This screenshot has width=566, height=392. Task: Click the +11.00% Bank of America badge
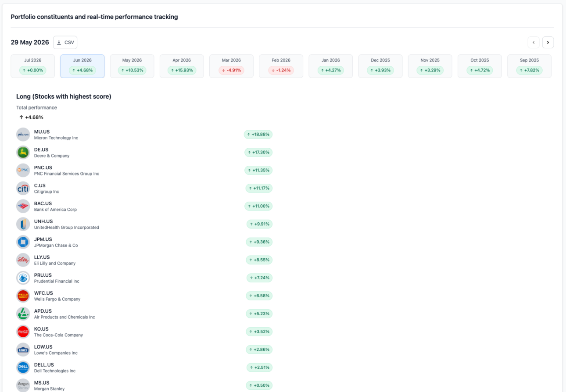coord(258,206)
